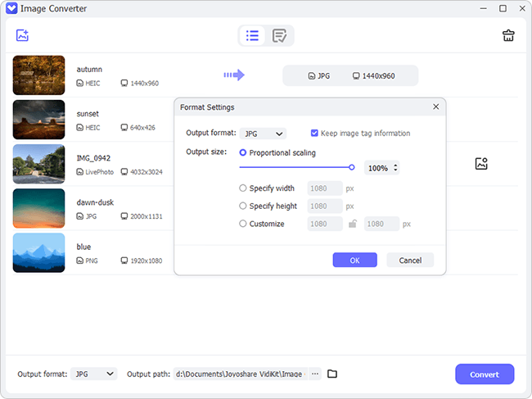Clear all files with trash icon
Viewport: 532px width, 399px height.
tap(508, 35)
